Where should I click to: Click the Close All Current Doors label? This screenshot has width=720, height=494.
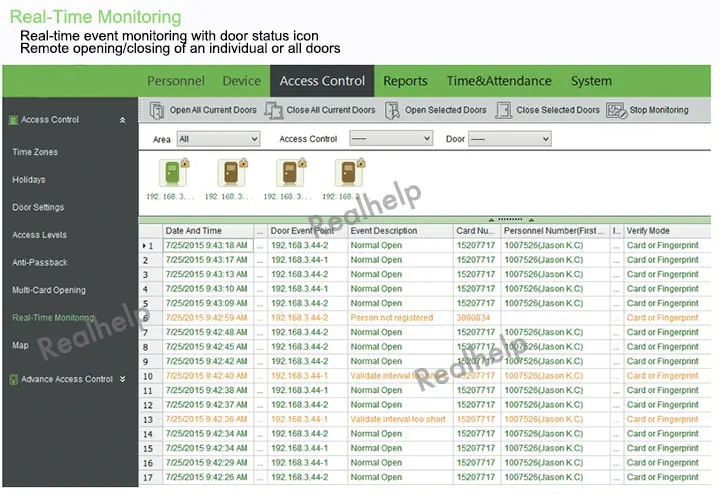[x=331, y=110]
